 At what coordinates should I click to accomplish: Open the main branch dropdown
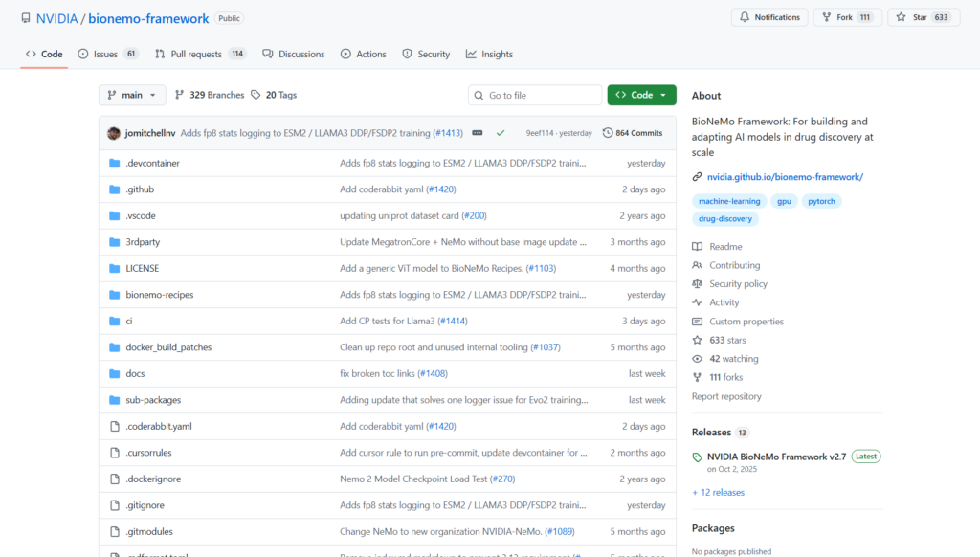tap(132, 95)
